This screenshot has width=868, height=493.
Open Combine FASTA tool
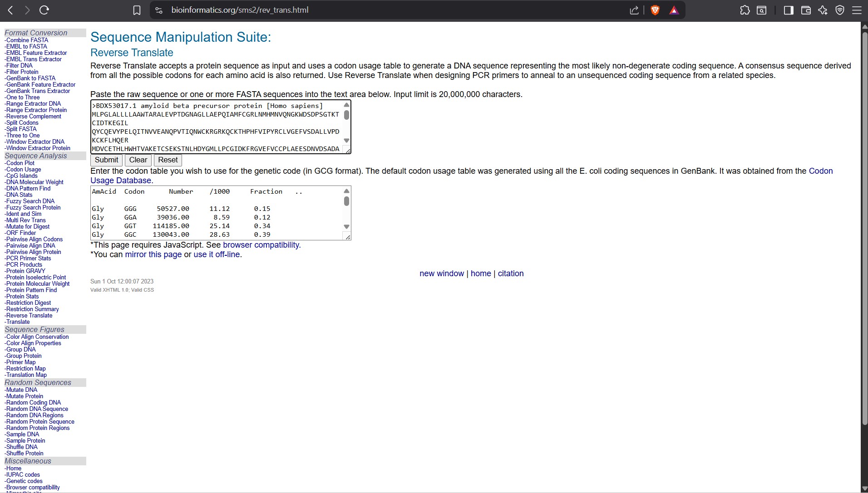27,40
